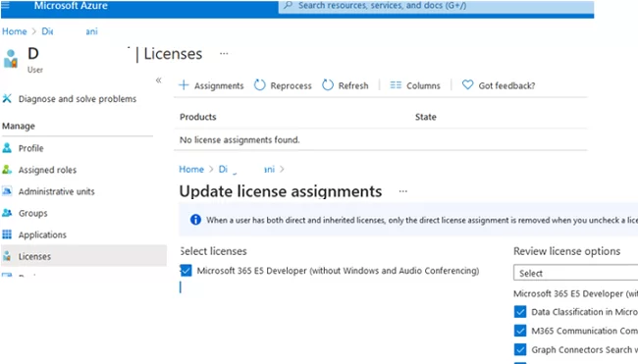The height and width of the screenshot is (364, 638).
Task: Collapse the side menu with the double chevron
Action: tap(158, 80)
